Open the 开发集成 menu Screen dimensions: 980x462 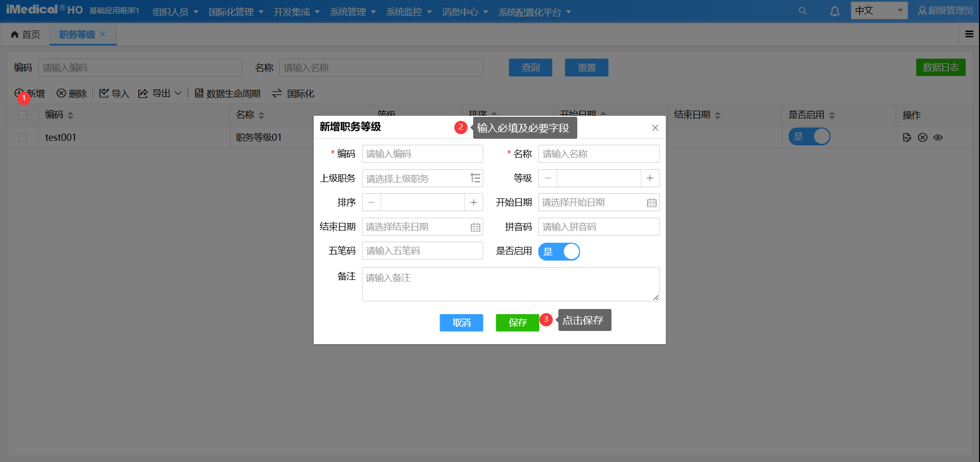point(297,12)
